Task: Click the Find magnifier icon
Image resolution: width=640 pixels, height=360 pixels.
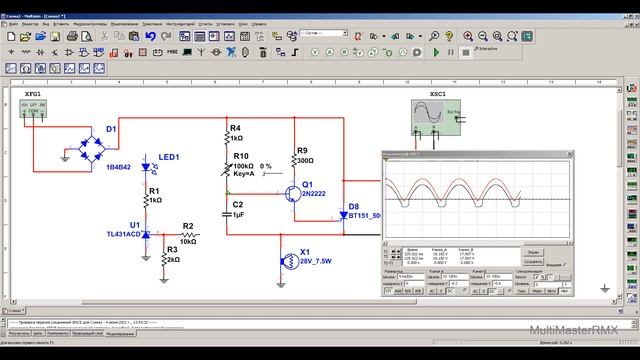Action: tap(434, 36)
